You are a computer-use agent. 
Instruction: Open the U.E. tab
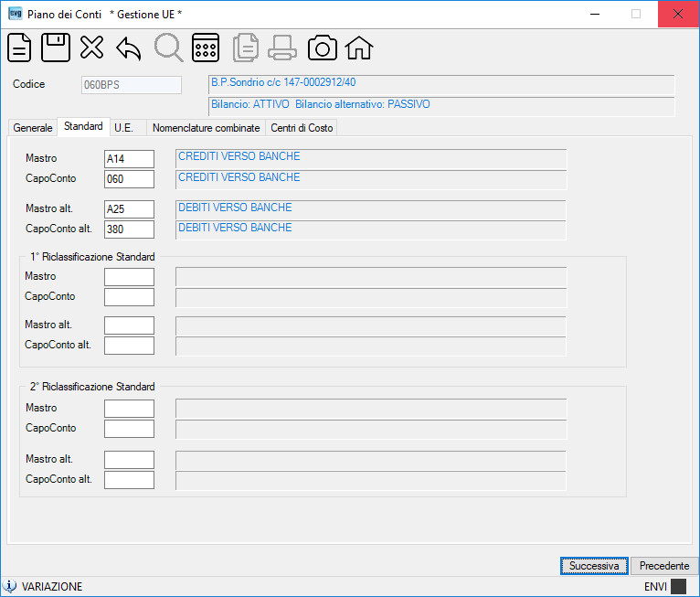[123, 128]
